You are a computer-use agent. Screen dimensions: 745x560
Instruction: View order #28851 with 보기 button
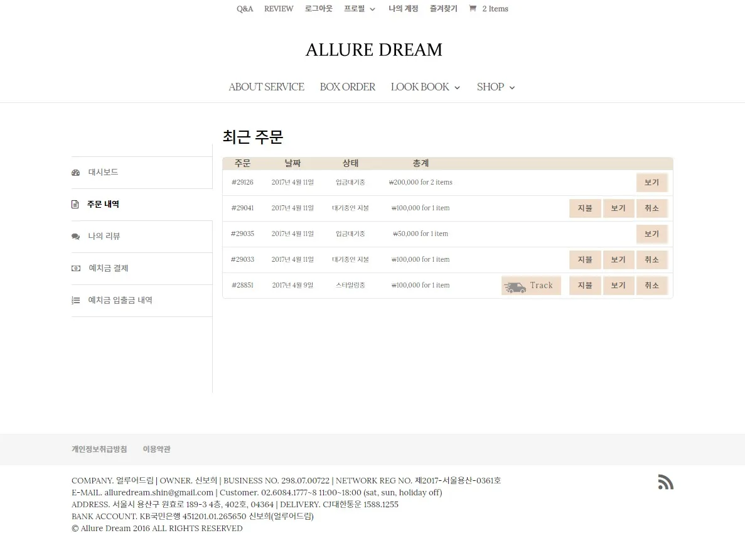pyautogui.click(x=618, y=286)
